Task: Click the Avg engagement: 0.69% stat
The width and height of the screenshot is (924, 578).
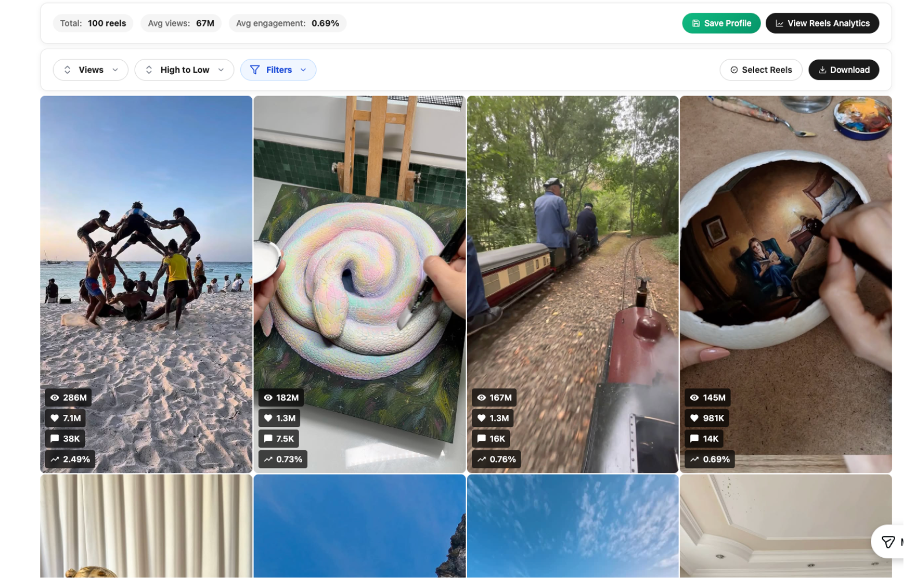Action: (288, 23)
